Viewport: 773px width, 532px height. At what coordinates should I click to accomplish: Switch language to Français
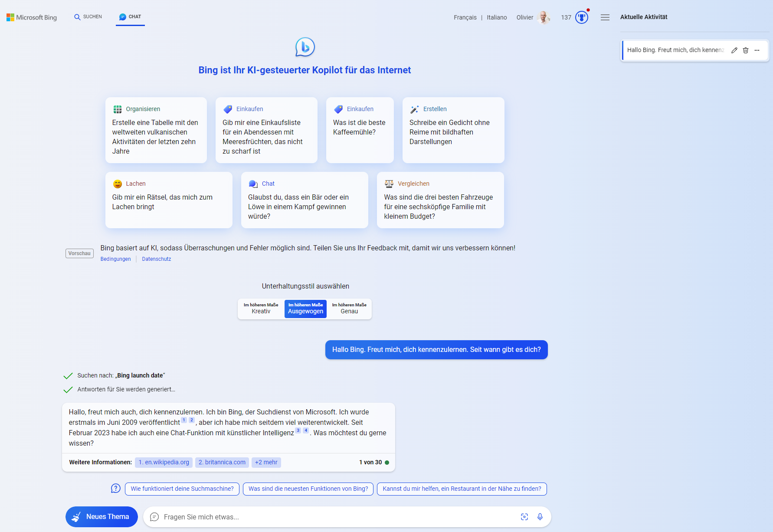point(465,17)
